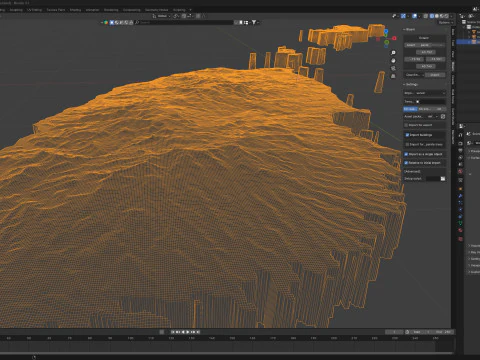
Task: Toggle proportional editing in header
Action: tap(198, 16)
